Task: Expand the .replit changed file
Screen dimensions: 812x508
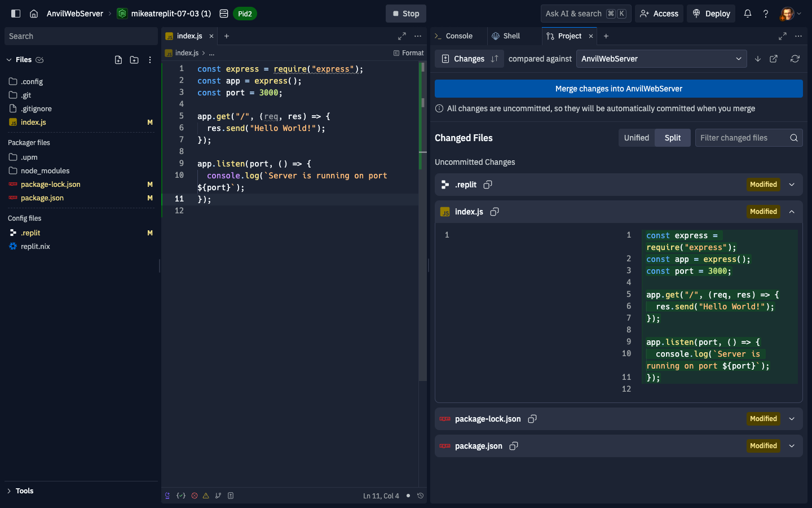Action: click(x=792, y=185)
